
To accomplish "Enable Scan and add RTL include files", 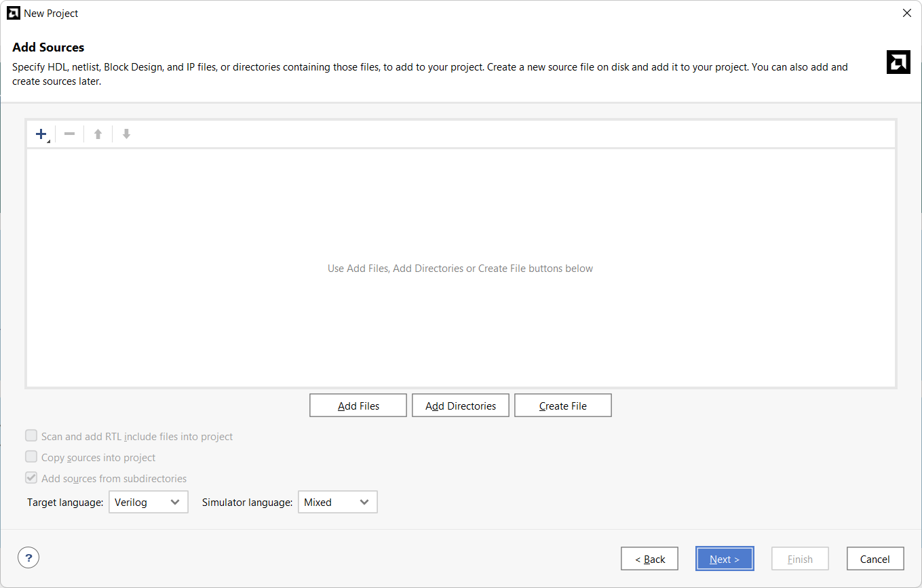I will pyautogui.click(x=31, y=436).
